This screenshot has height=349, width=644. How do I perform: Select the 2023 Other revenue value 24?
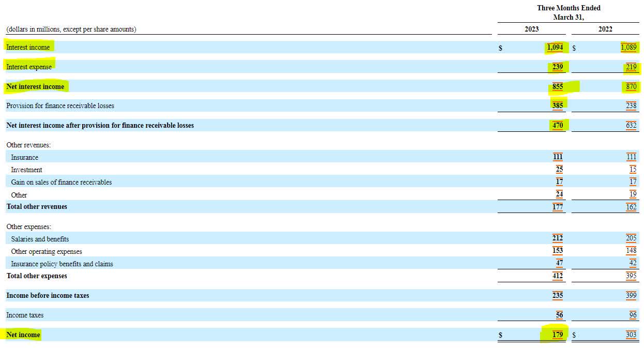coord(560,194)
